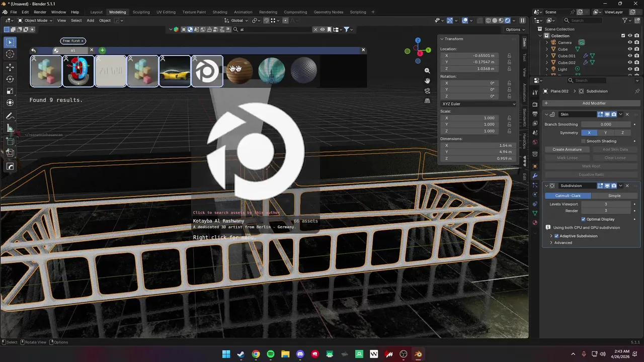Screen dimensions: 644x362
Task: Select the Transform tool
Action: pos(10,103)
